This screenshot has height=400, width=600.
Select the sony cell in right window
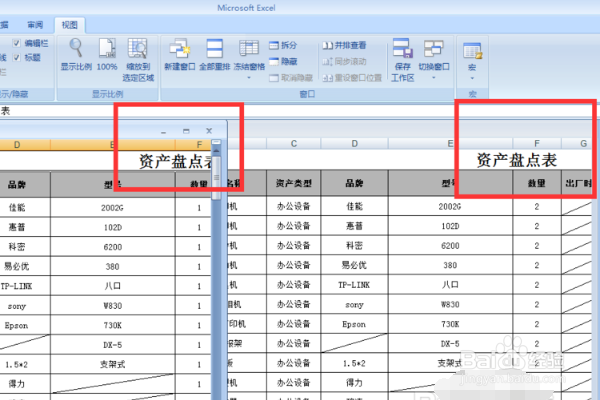pyautogui.click(x=355, y=305)
